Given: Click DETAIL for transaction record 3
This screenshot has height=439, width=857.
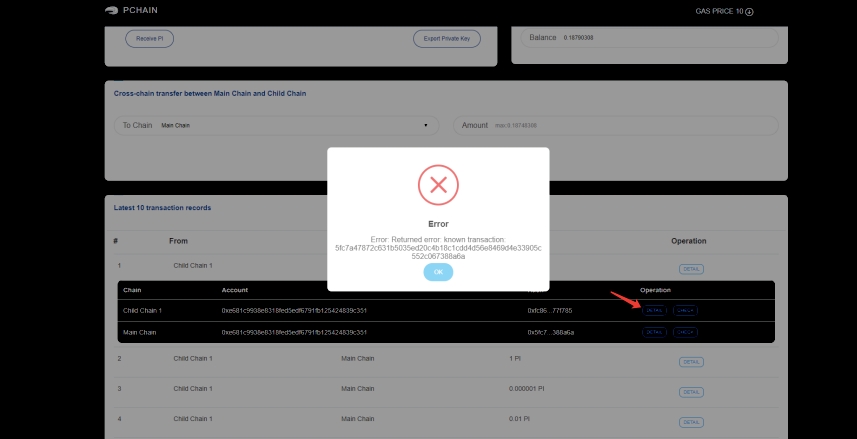Looking at the screenshot, I should pos(691,392).
